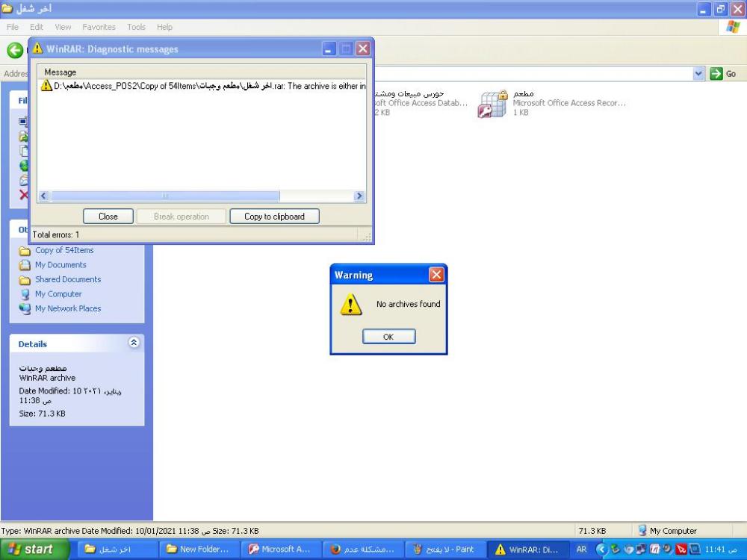Click the AR language indicator in taskbar
The image size is (747, 560).
(581, 549)
